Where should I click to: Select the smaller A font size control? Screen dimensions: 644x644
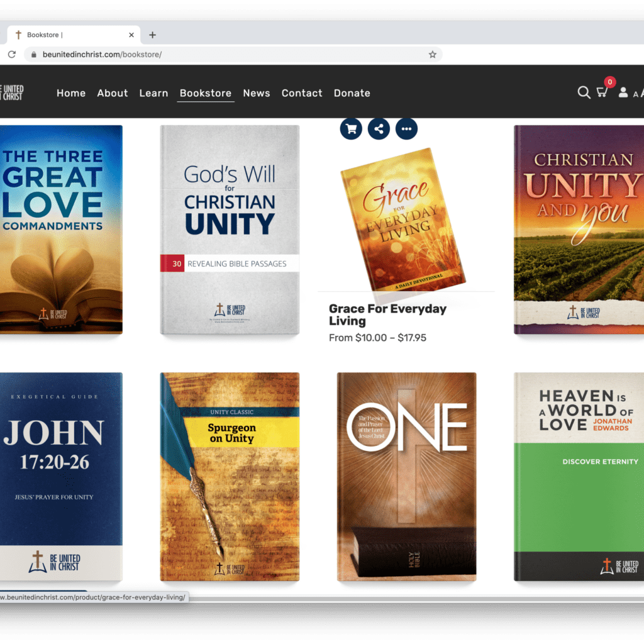(x=635, y=93)
